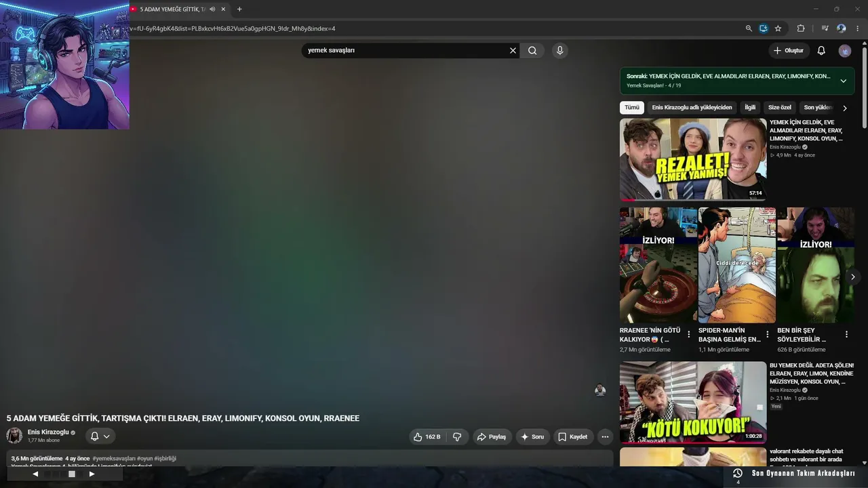Save the video with Kaydet

(x=573, y=437)
